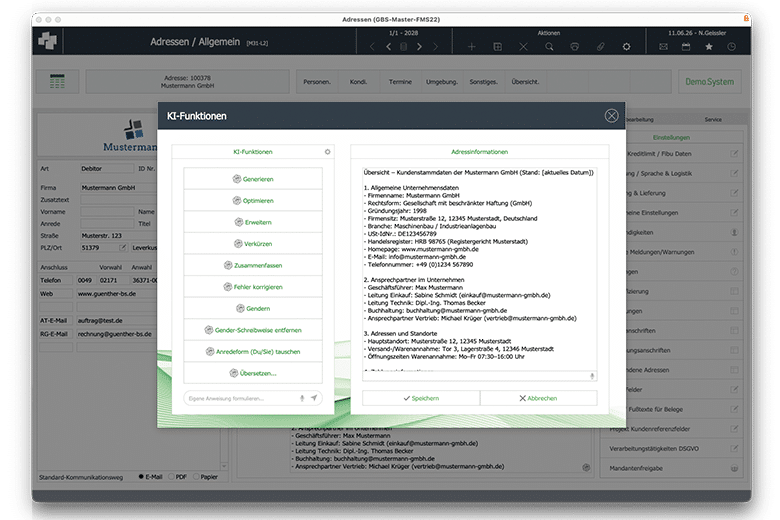
Task: Open the settings gear in Aktionen toolbar
Action: pos(626,47)
